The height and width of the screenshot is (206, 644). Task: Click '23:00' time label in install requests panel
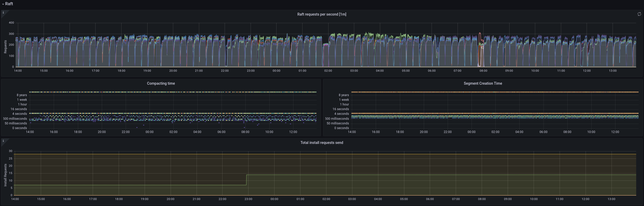click(x=248, y=199)
